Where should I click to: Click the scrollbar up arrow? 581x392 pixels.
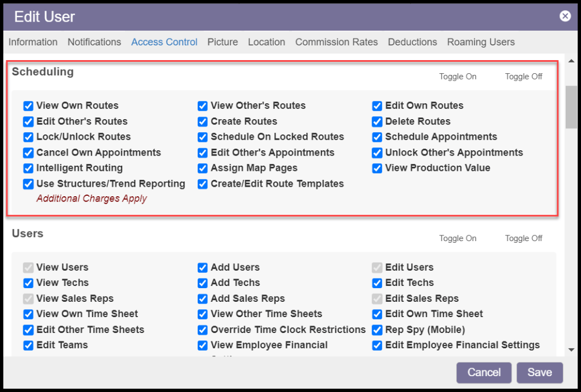tap(571, 61)
